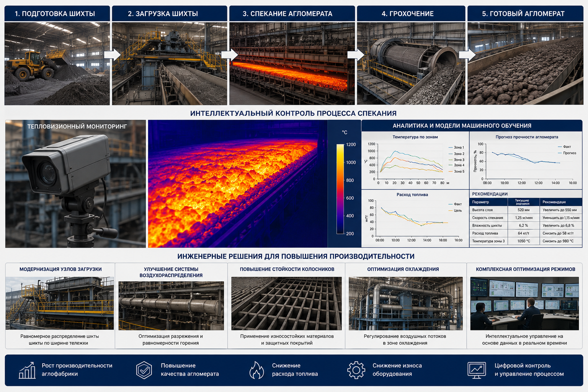Click the Расход топлива chart title
This screenshot has height=392, width=588.
pos(412,194)
